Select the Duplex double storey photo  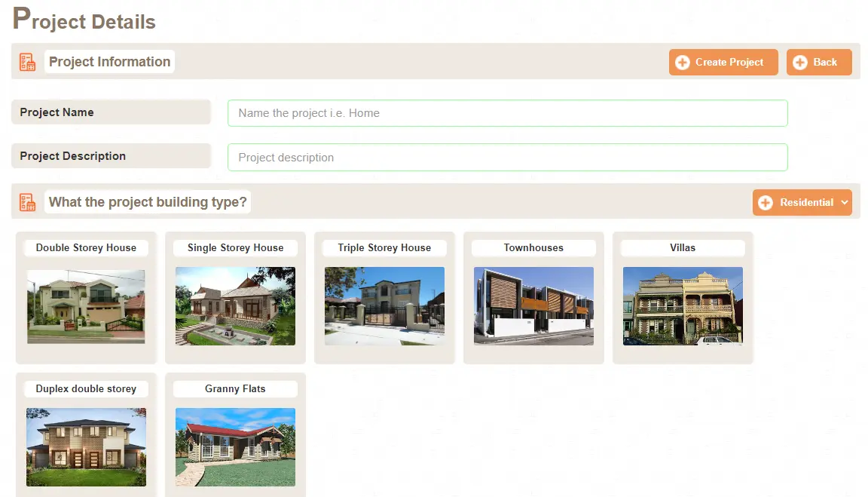87,447
